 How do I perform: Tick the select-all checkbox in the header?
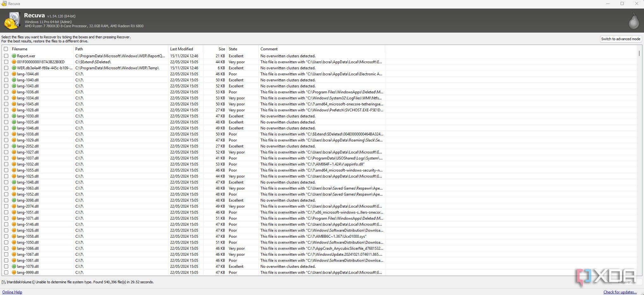6,49
